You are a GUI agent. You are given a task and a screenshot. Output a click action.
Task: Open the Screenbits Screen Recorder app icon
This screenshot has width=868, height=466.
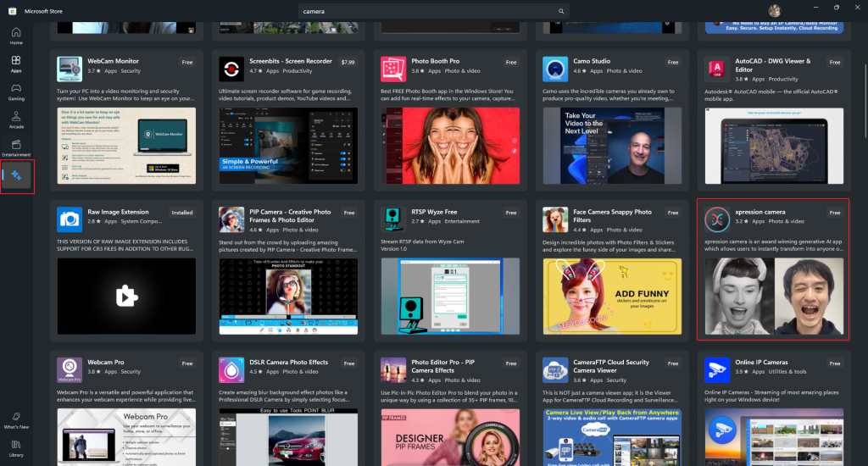tap(231, 69)
